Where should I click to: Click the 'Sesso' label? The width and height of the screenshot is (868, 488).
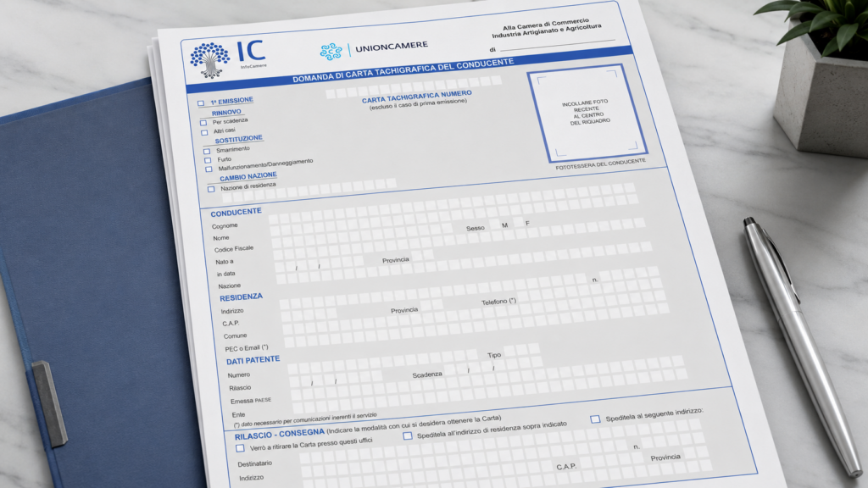pyautogui.click(x=475, y=228)
